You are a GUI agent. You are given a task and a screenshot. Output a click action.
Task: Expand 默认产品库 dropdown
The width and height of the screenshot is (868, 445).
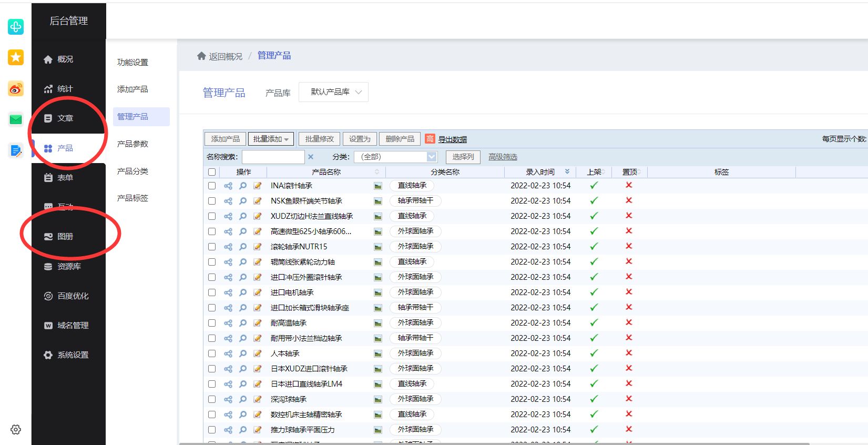pyautogui.click(x=333, y=92)
